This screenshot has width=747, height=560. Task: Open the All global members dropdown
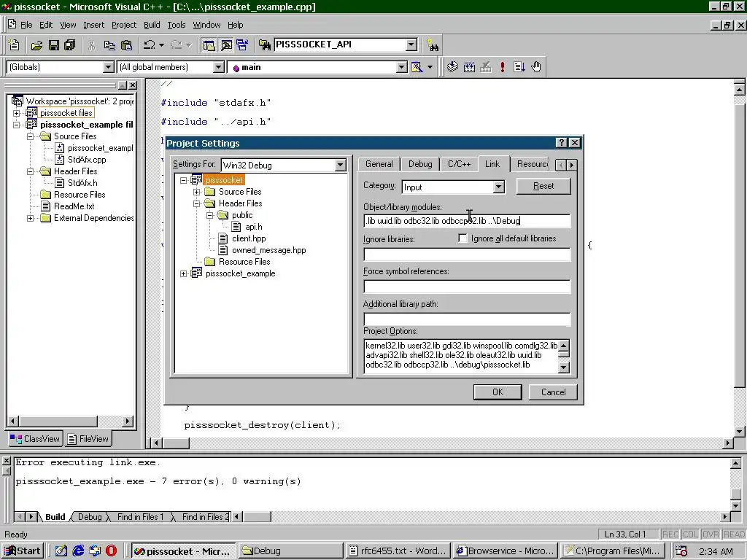click(219, 67)
